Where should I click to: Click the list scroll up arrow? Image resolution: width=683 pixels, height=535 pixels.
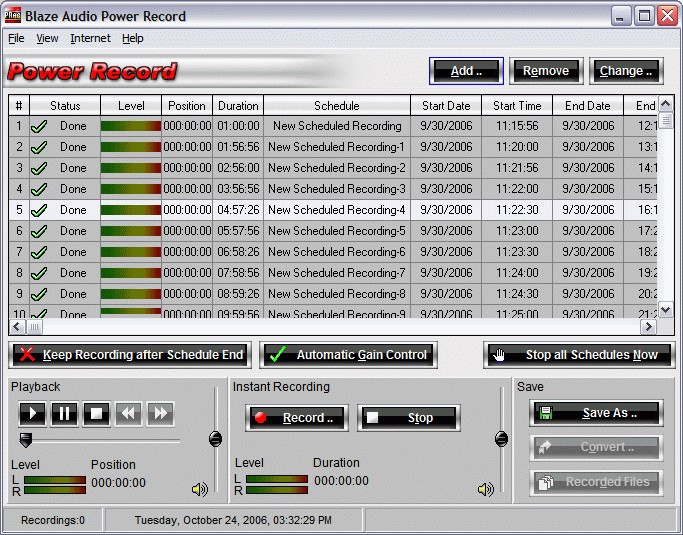pos(665,104)
